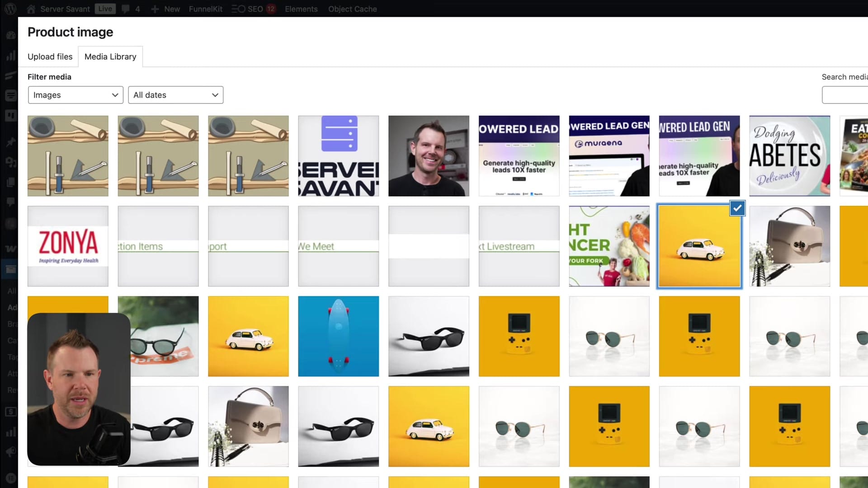Image resolution: width=868 pixels, height=488 pixels.
Task: Click the home icon beside Server Savant
Action: 31,9
